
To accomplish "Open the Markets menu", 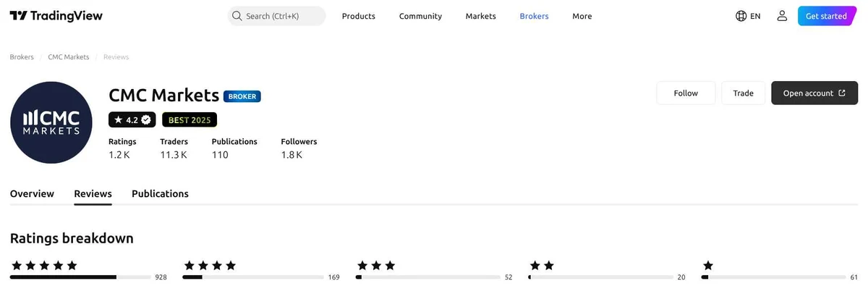I will (481, 16).
